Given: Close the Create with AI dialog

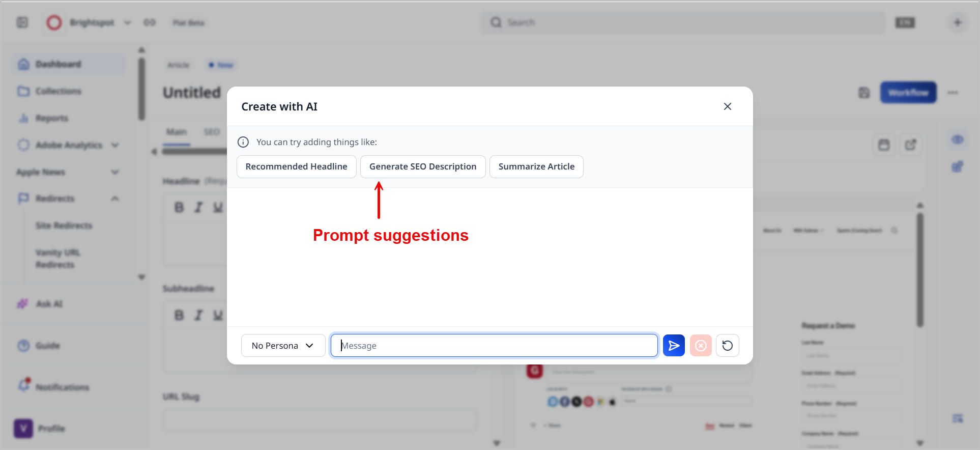Looking at the screenshot, I should [728, 106].
